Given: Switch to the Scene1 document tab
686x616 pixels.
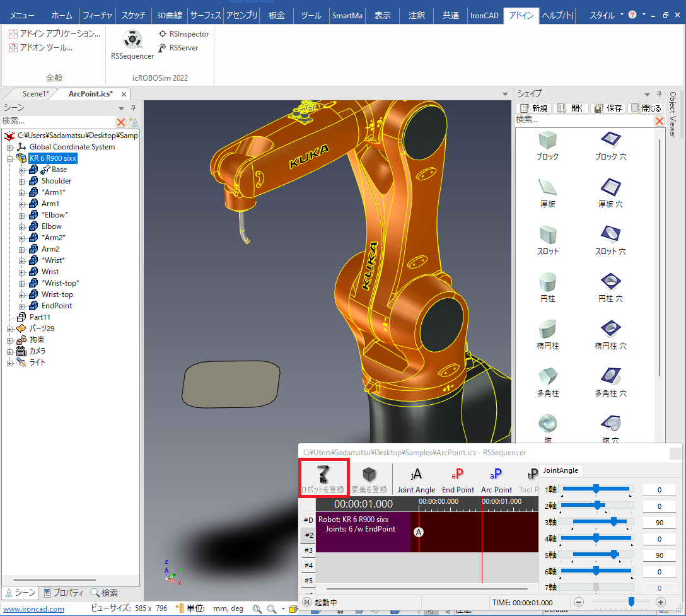Looking at the screenshot, I should [x=35, y=94].
